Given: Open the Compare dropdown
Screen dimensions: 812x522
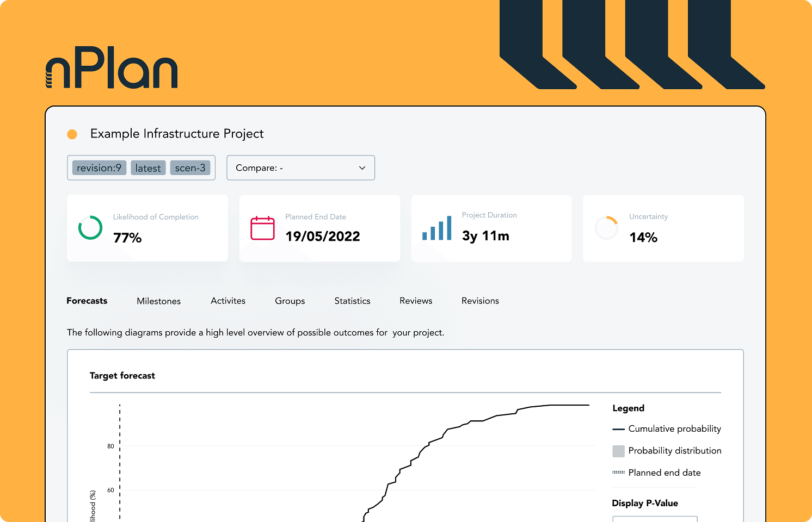Looking at the screenshot, I should tap(300, 168).
